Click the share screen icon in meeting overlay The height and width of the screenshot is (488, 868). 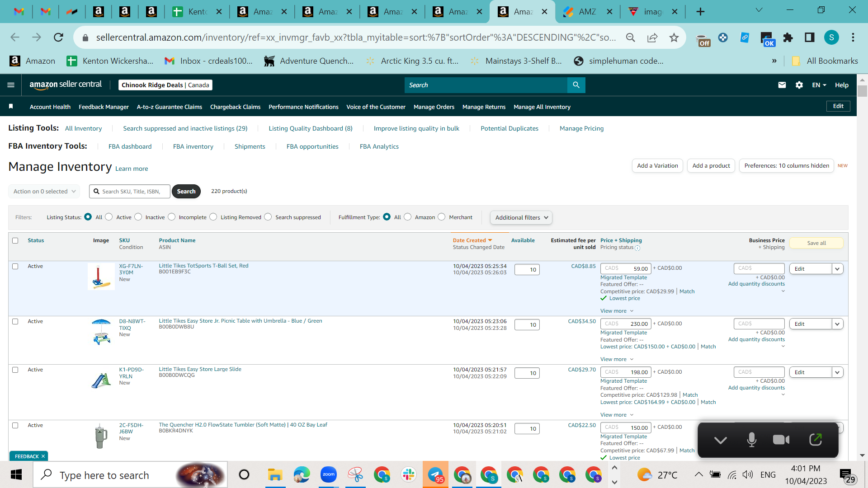coord(816,440)
